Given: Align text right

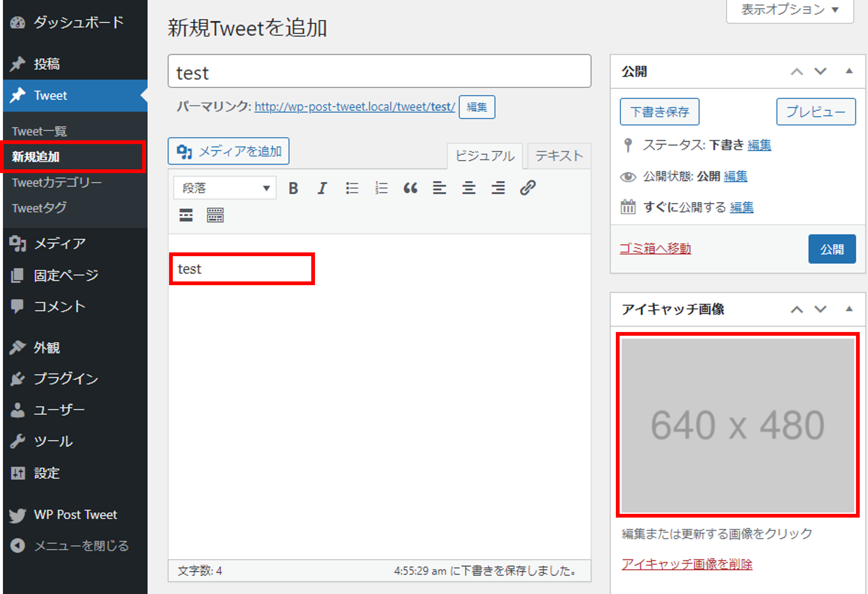Looking at the screenshot, I should (x=498, y=188).
